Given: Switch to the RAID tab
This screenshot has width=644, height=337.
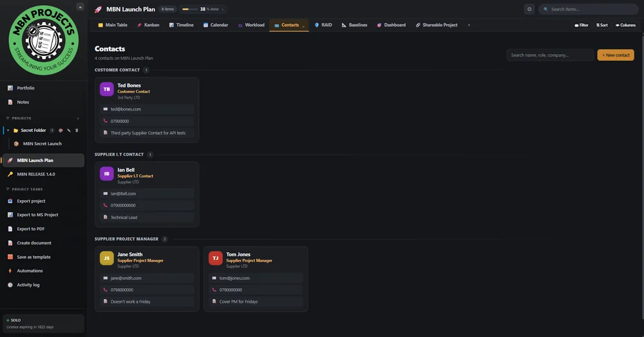Looking at the screenshot, I should [323, 25].
